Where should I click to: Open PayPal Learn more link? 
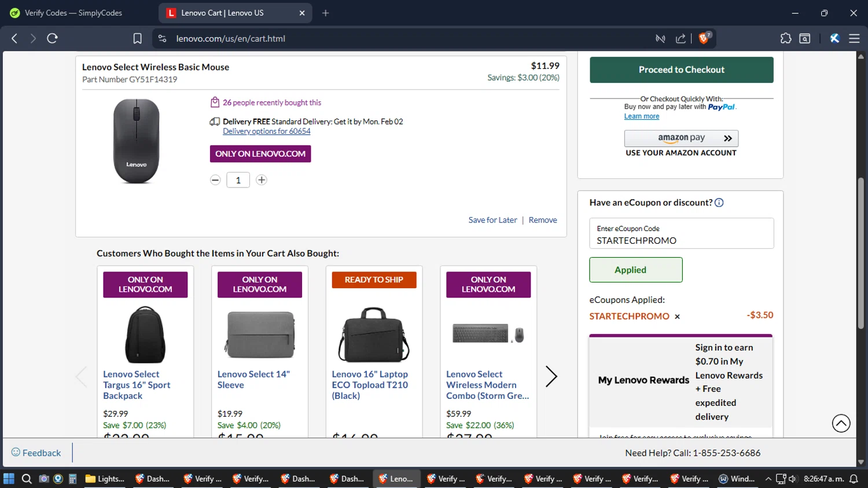pyautogui.click(x=641, y=116)
